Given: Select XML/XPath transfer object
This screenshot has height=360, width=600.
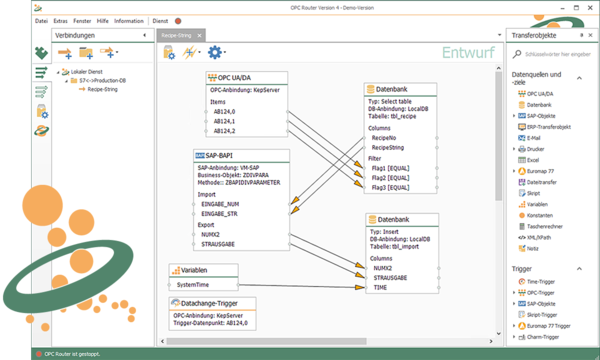Looking at the screenshot, I should (535, 238).
